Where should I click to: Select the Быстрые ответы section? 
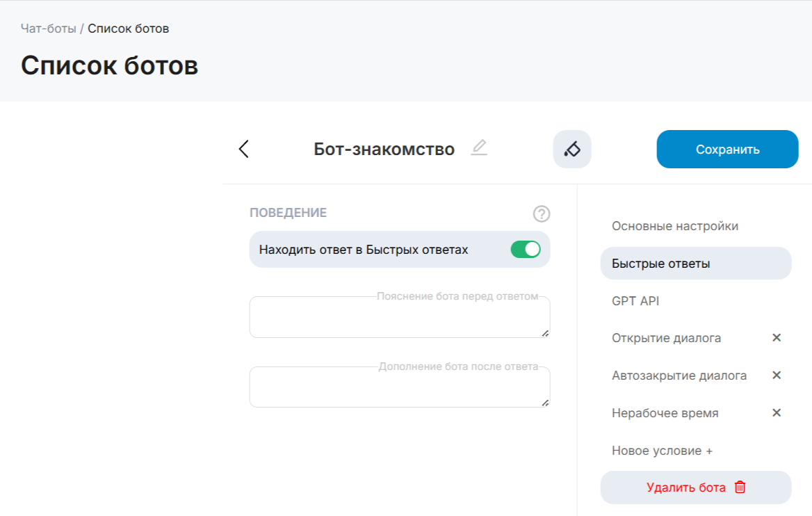tap(660, 264)
